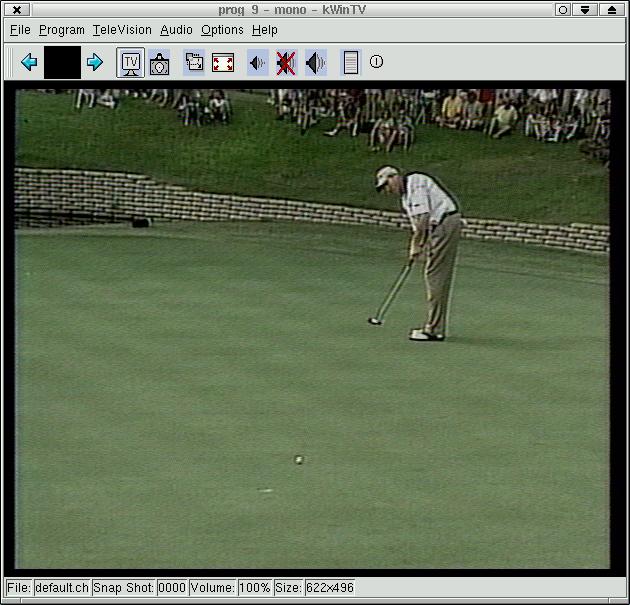The image size is (630, 605).
Task: Raise the volume with large speaker icon
Action: [316, 63]
